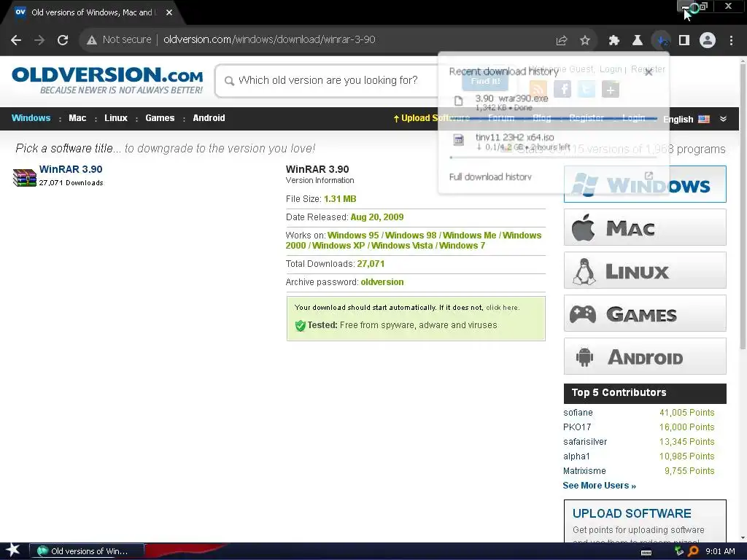Open the Extensions puzzle icon
Screen dimensions: 747x560
click(614, 41)
